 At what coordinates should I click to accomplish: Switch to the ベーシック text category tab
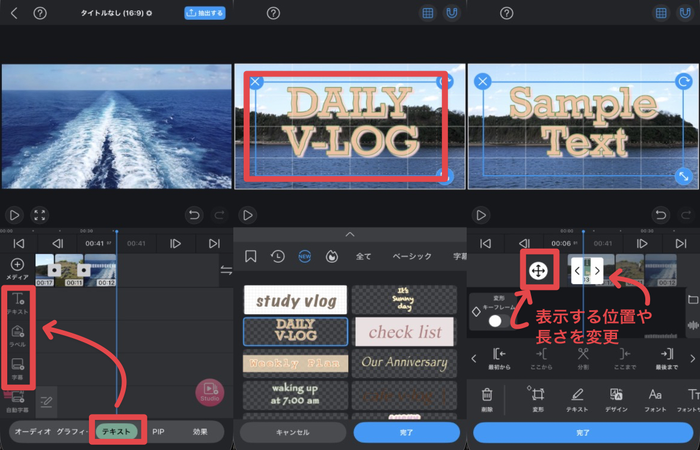412,257
